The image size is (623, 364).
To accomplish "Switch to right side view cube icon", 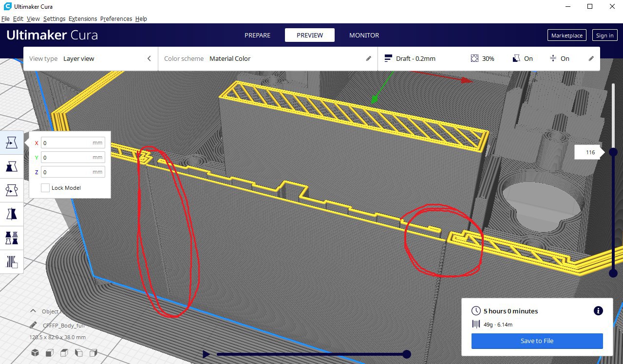I will point(94,353).
